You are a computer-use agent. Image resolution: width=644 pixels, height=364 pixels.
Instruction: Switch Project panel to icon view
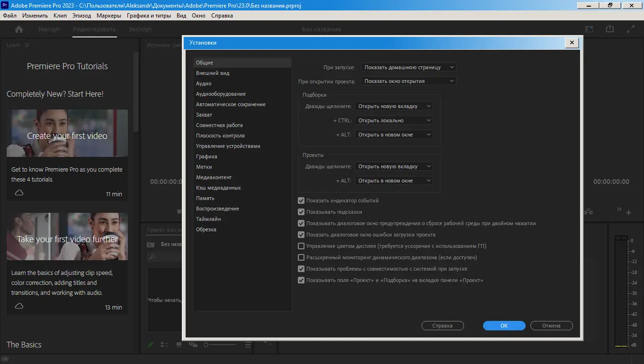179,345
